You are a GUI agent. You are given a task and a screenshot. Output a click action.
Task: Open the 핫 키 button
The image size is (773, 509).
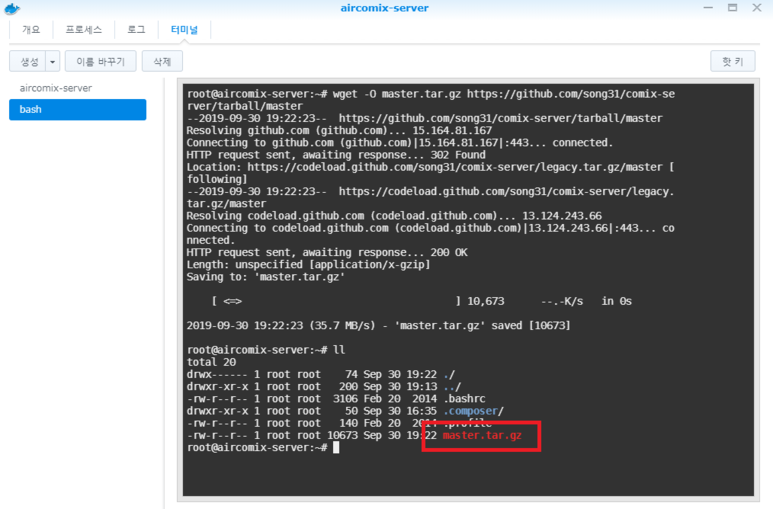pos(733,62)
